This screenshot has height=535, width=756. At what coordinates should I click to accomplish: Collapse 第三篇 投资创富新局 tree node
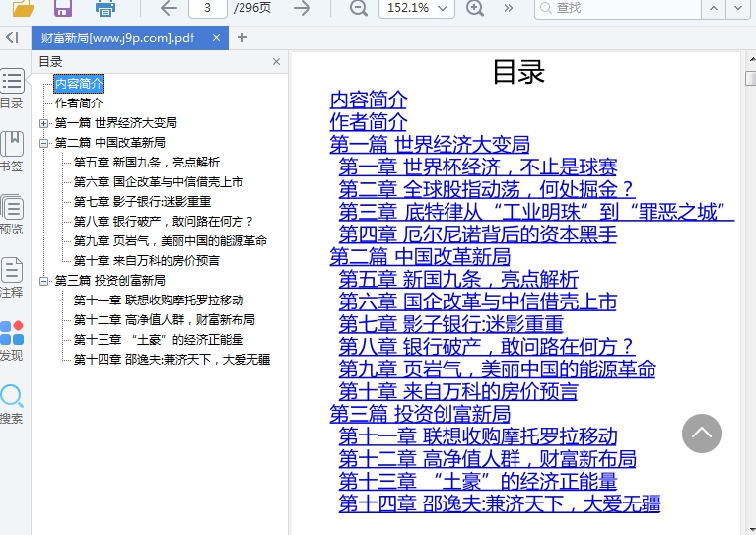[44, 281]
